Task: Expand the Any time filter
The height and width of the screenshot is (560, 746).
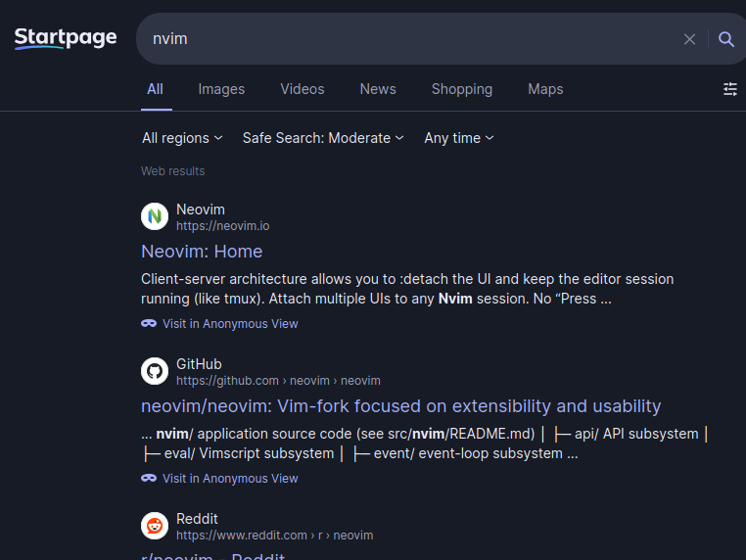Action: click(x=458, y=138)
